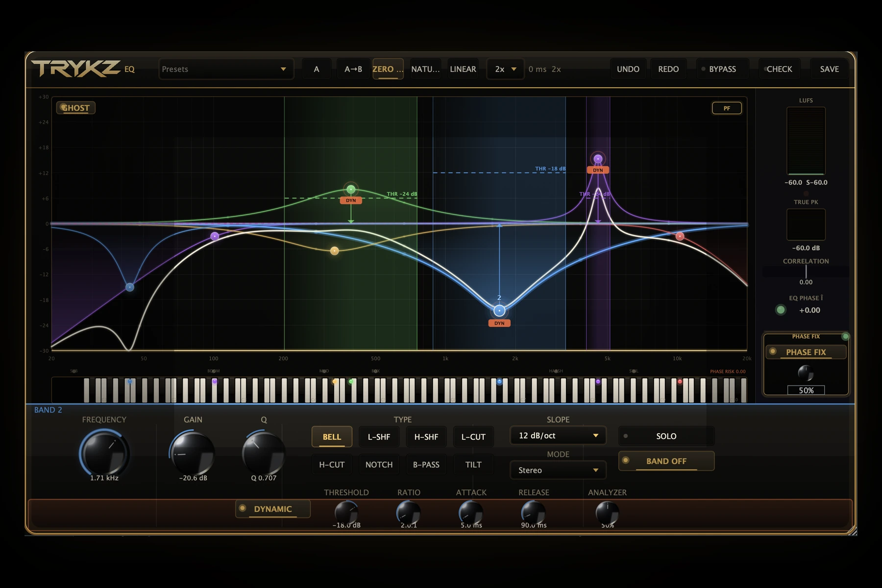Open the Presets dropdown
Screen dimensions: 882x588
(x=226, y=69)
